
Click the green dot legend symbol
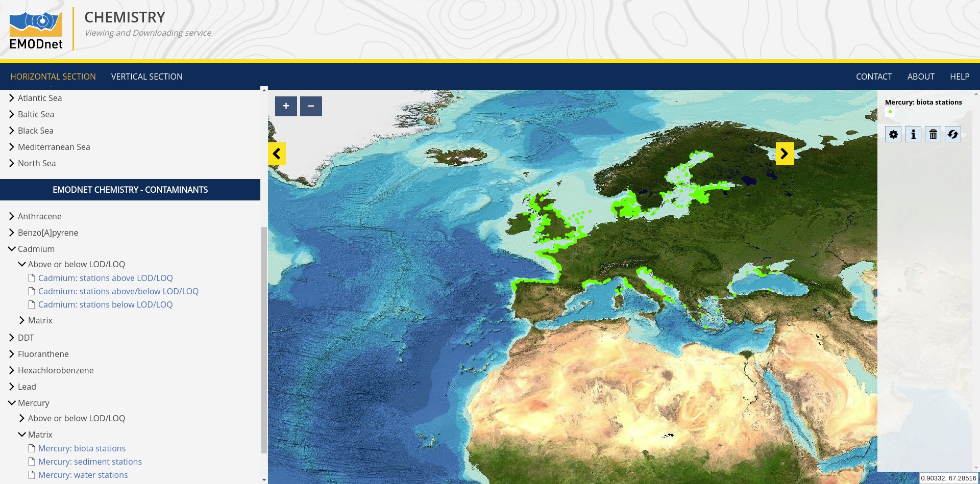(890, 112)
